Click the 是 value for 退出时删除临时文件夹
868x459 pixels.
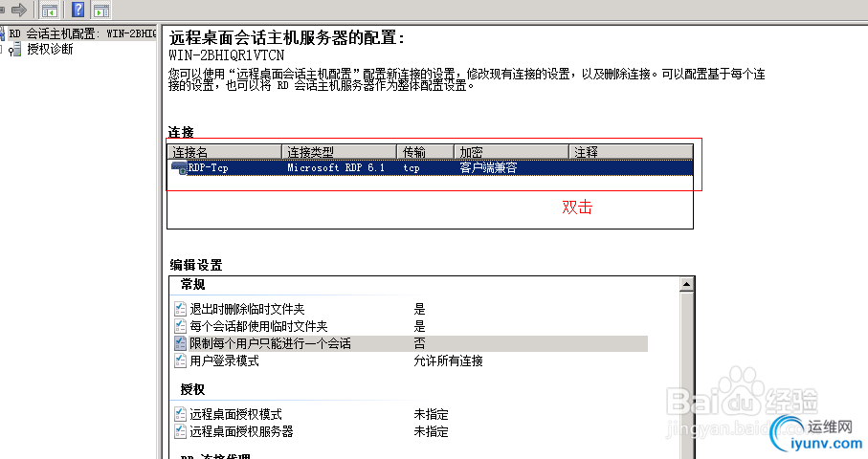tap(419, 309)
